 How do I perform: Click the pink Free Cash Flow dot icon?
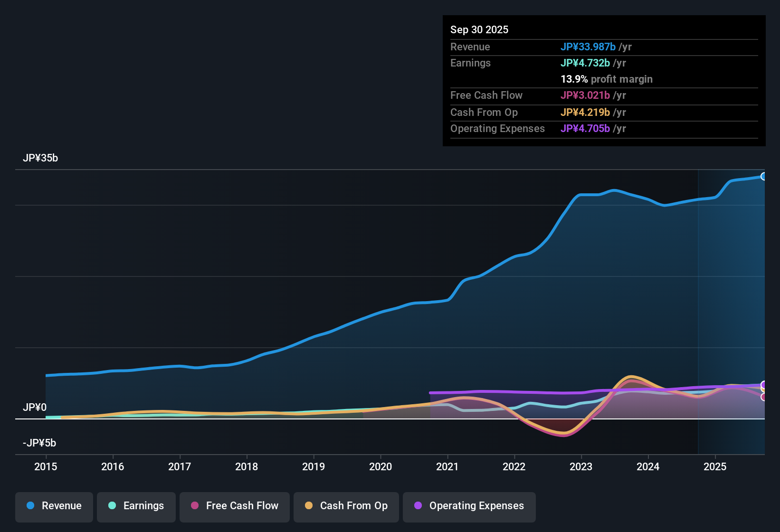(x=194, y=506)
